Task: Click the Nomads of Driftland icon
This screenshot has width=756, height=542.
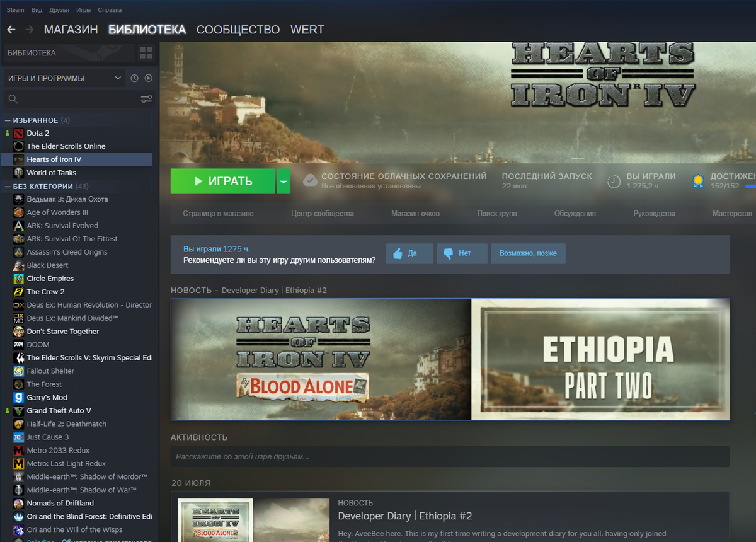Action: 19,504
